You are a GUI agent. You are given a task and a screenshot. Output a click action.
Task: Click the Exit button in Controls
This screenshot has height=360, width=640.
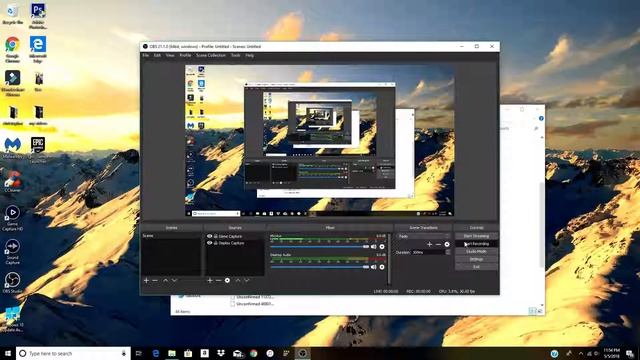pyautogui.click(x=476, y=267)
